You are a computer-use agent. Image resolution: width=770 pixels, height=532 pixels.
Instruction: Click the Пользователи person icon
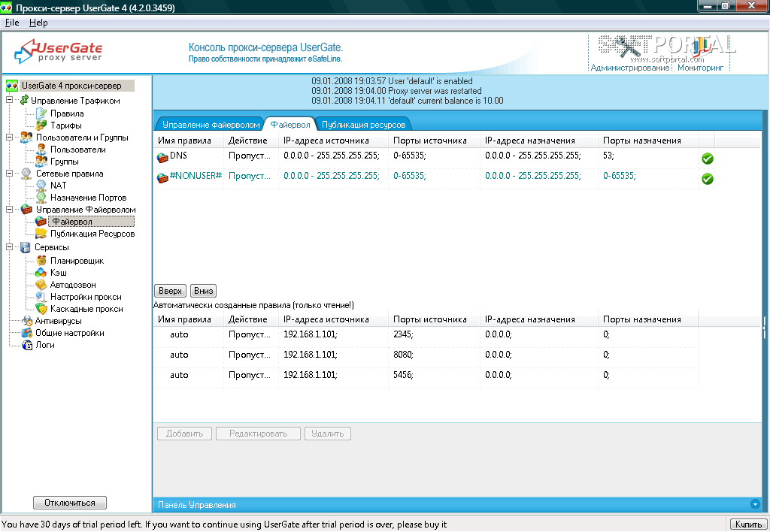pyautogui.click(x=42, y=150)
